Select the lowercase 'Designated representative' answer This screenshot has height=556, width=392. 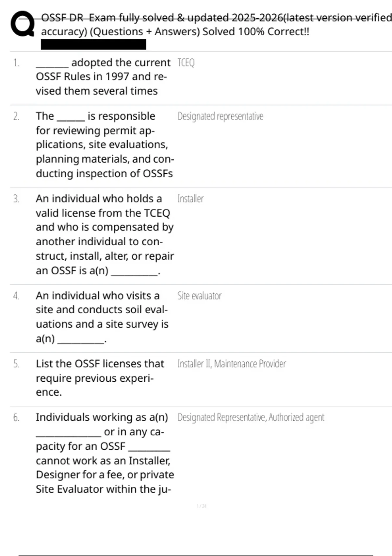tap(220, 116)
